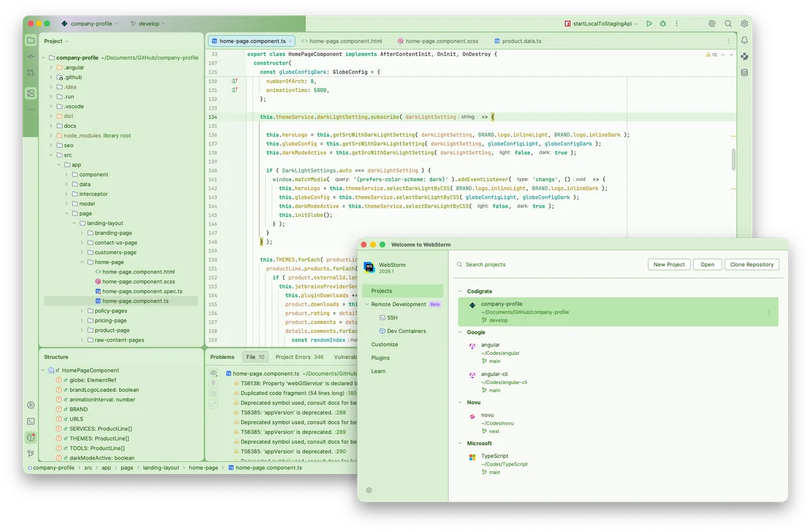The image size is (811, 532).
Task: Open the Services tool window icon
Action: point(30,405)
